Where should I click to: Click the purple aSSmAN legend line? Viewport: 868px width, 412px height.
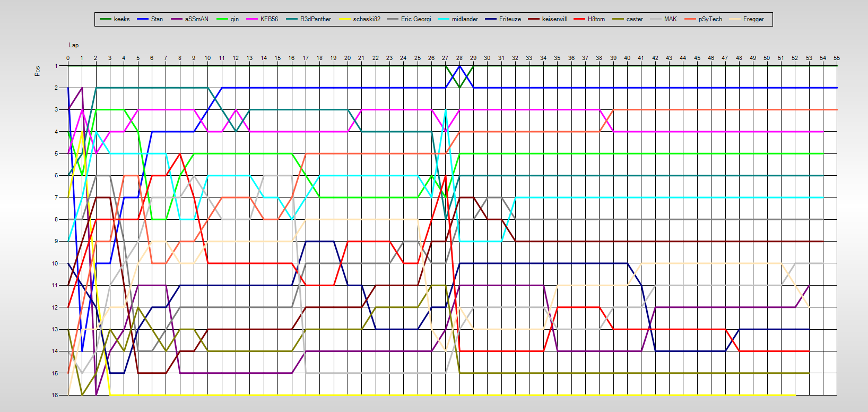tap(177, 19)
